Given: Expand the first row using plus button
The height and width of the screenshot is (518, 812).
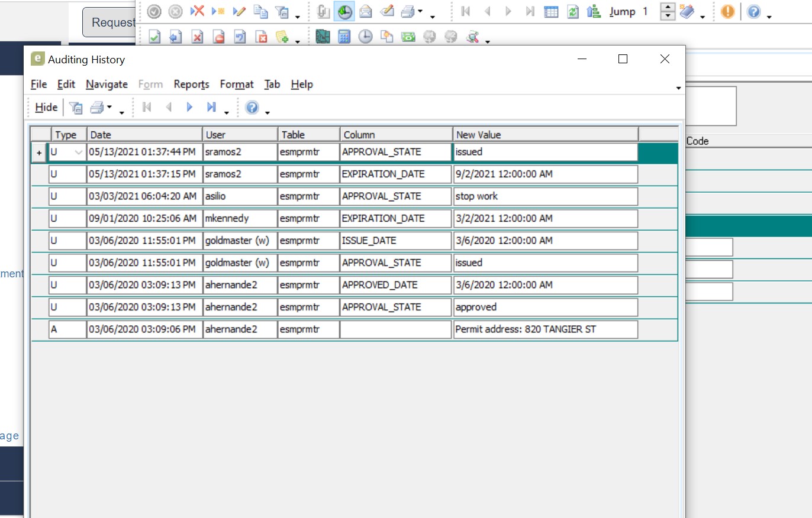Looking at the screenshot, I should [39, 153].
